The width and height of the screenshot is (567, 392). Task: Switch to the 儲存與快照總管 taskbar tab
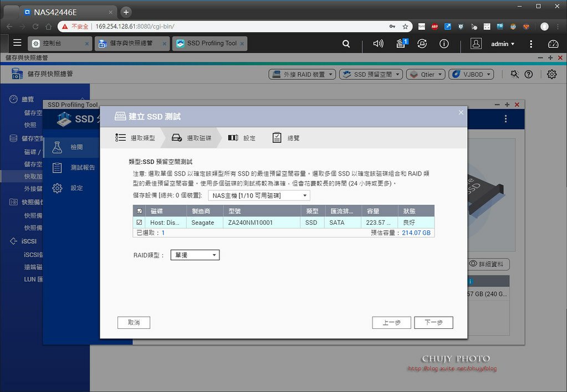coord(132,43)
